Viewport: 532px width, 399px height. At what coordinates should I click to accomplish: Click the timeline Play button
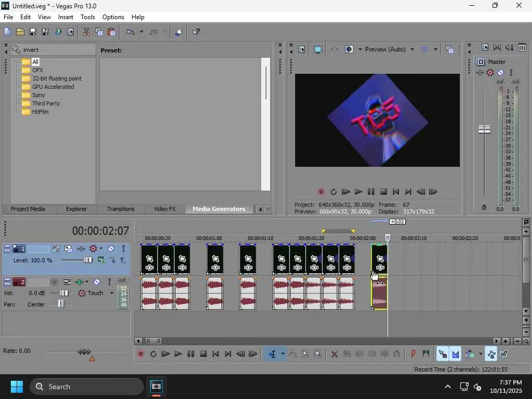178,354
